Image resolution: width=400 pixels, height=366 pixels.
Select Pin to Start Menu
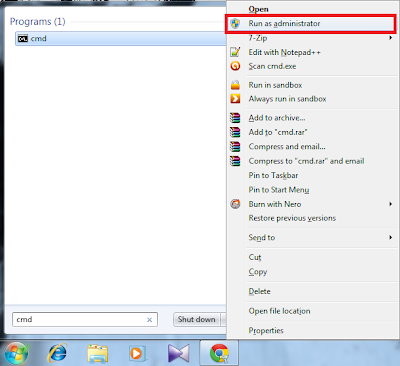point(279,190)
